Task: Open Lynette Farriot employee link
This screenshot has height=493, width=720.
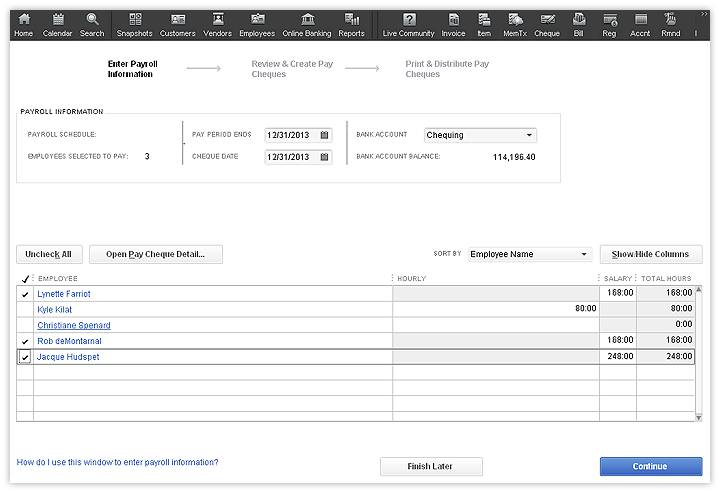Action: coord(64,294)
